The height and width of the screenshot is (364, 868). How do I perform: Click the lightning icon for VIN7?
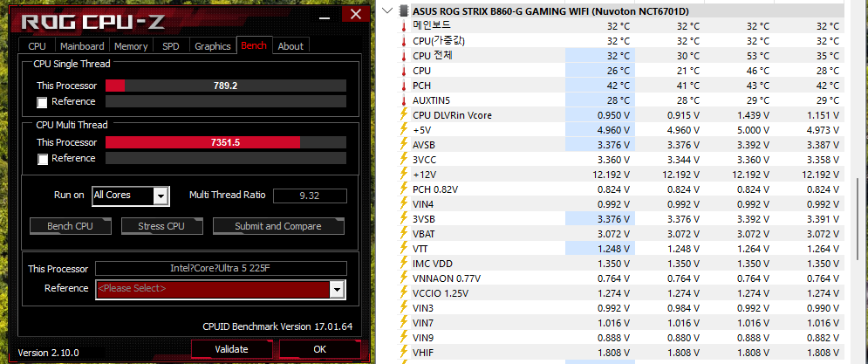pos(404,322)
